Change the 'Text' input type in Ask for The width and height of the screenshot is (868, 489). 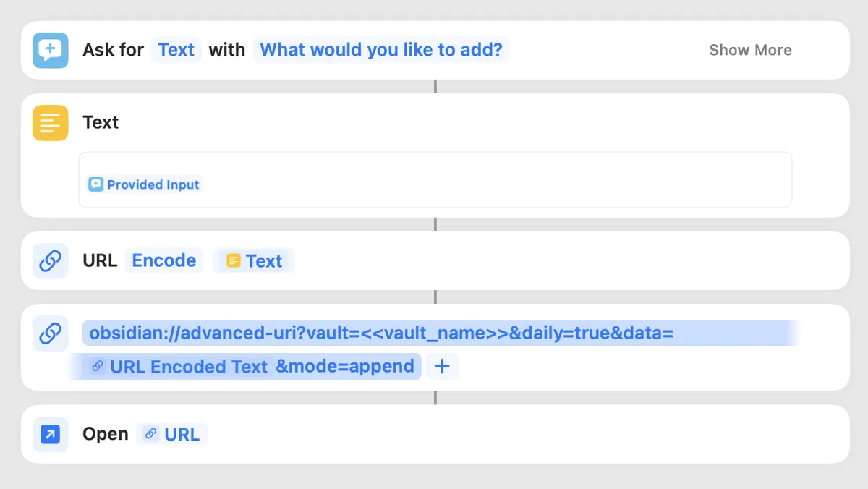pyautogui.click(x=176, y=50)
